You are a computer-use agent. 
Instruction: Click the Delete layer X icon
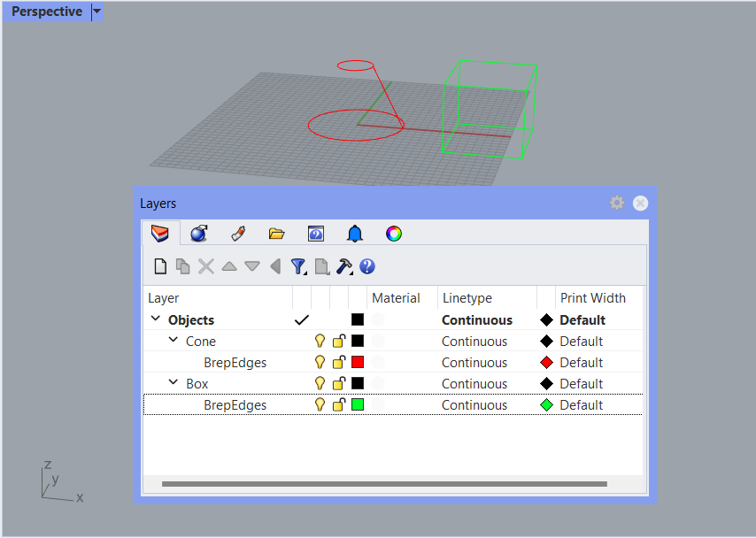tap(206, 266)
